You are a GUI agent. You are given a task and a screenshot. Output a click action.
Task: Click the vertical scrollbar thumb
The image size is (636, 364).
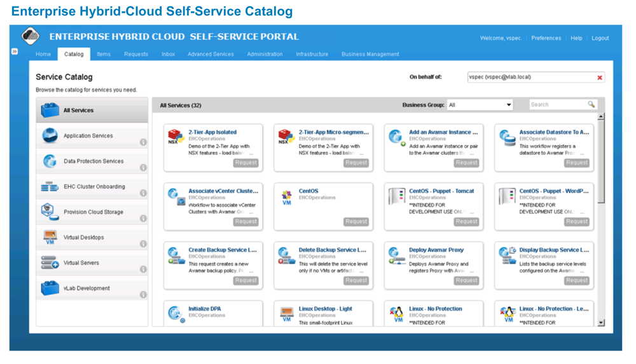(601, 162)
